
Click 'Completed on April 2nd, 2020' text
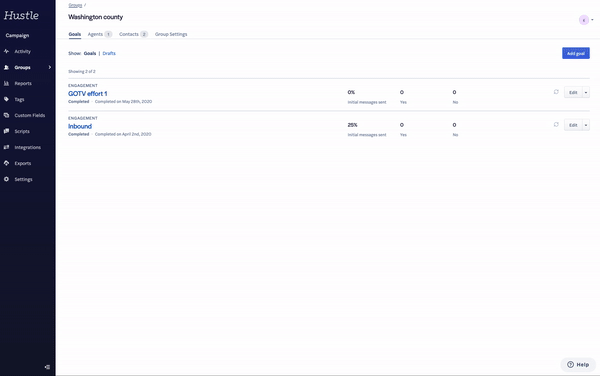coord(123,134)
